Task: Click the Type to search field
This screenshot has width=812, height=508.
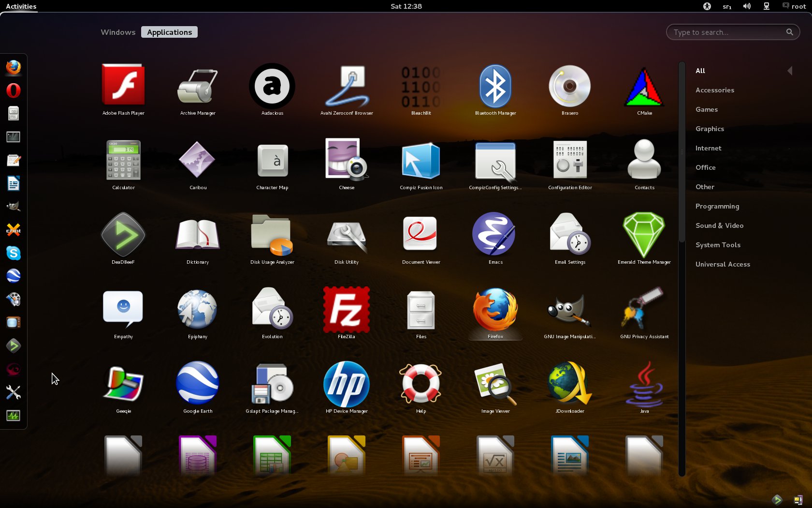Action: tap(727, 32)
